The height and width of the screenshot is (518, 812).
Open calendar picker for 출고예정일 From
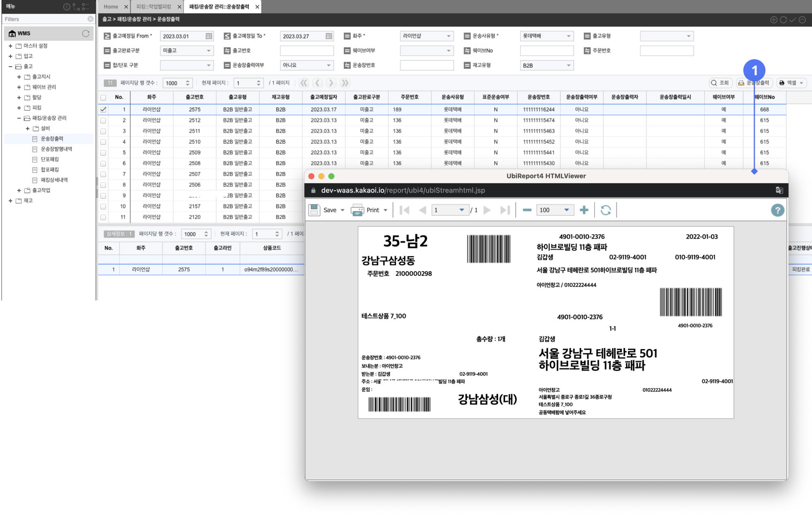(209, 36)
